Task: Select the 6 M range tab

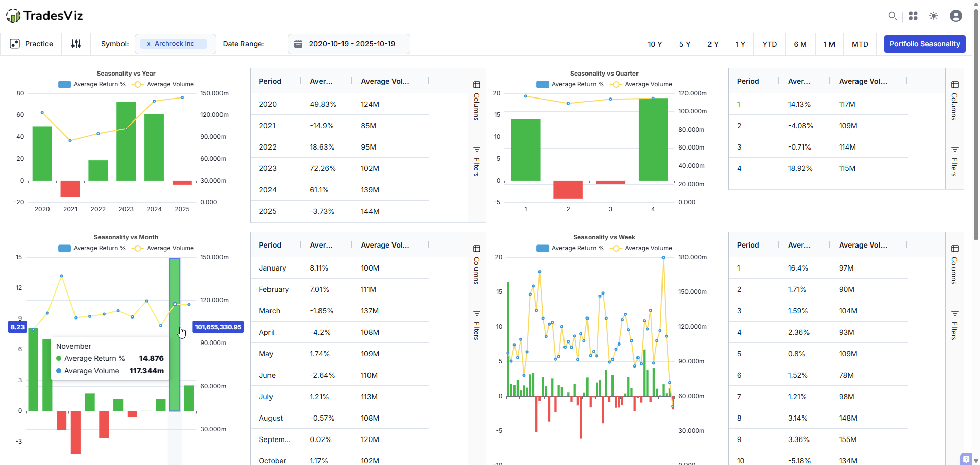Action: point(800,44)
